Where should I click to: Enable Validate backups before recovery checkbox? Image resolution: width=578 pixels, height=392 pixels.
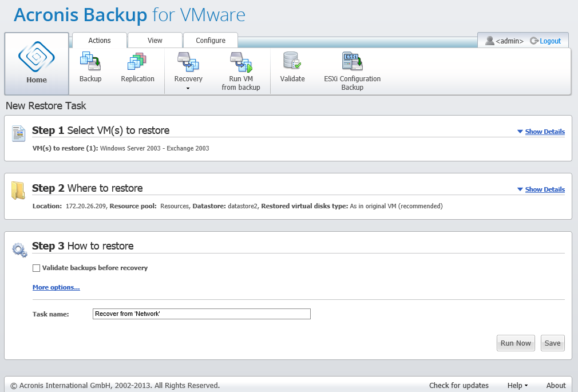[36, 268]
